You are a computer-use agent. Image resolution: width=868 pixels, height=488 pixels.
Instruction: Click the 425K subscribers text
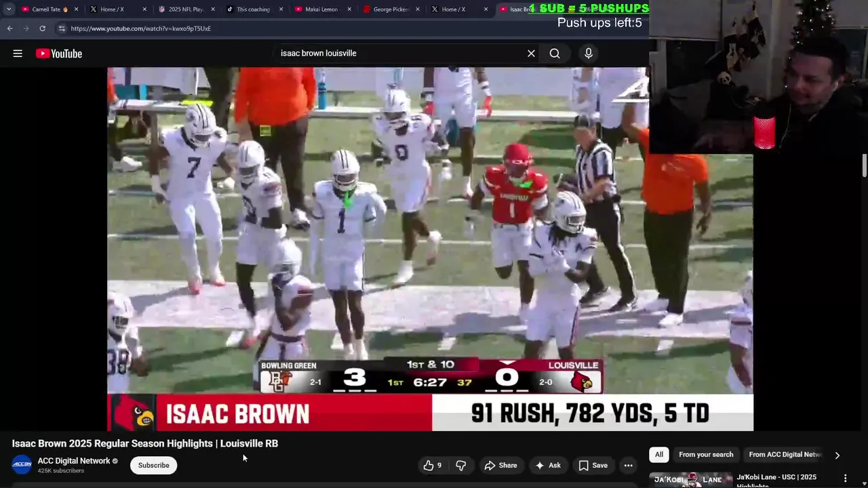click(61, 470)
